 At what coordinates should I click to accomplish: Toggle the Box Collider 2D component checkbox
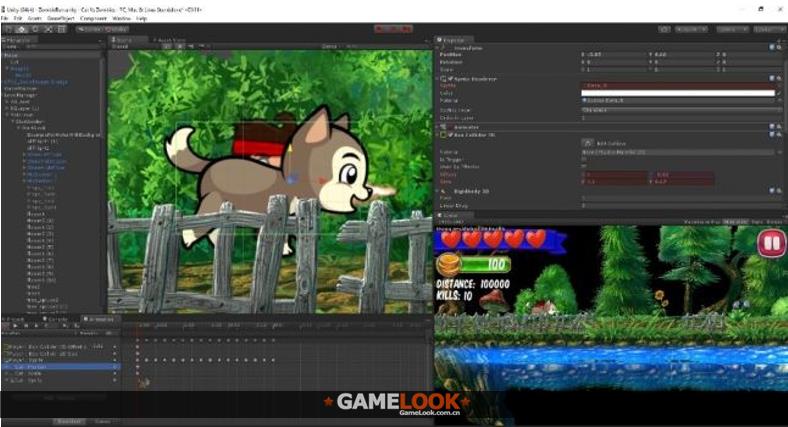click(450, 135)
